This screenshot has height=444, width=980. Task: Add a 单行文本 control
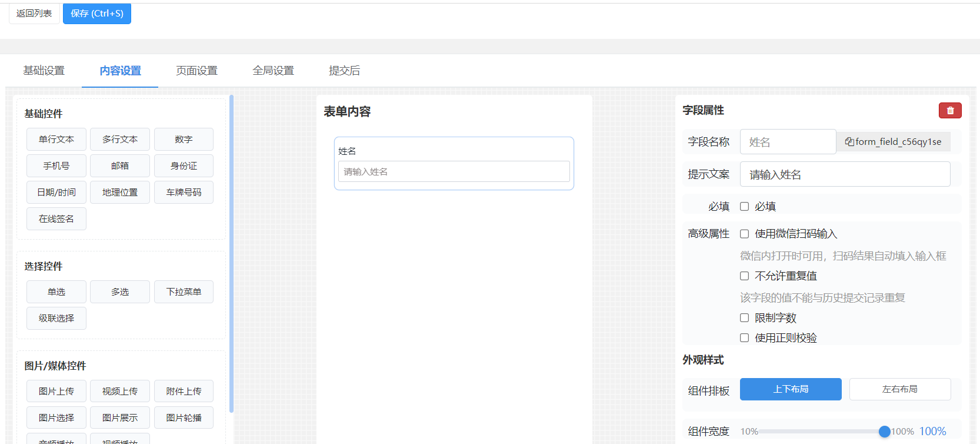click(x=56, y=140)
